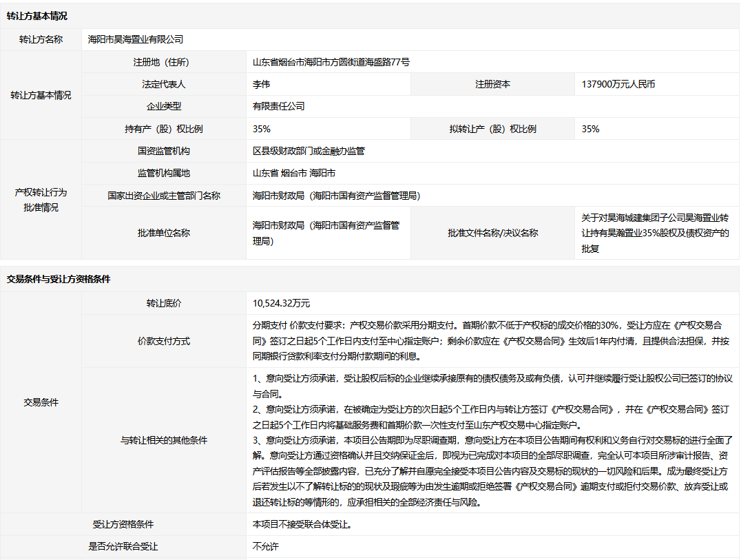Screen dimensions: 741x560
Task: Click the legal representative name 李伟
Action: [x=262, y=84]
